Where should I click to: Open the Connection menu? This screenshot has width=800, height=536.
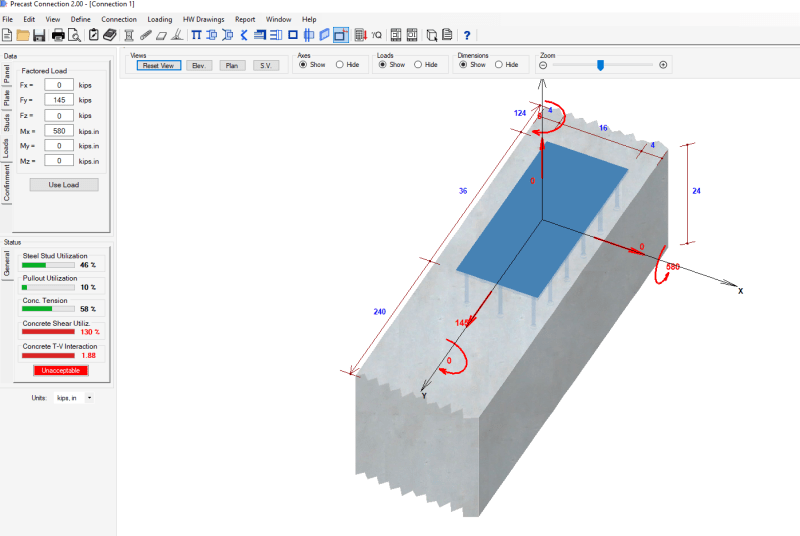tap(119, 19)
